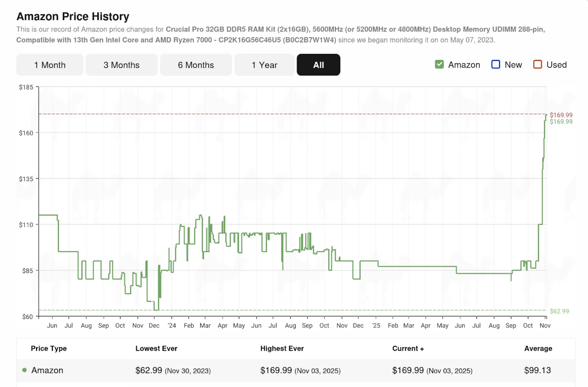Click the green Amazon checkmark icon
The height and width of the screenshot is (387, 588).
[439, 64]
